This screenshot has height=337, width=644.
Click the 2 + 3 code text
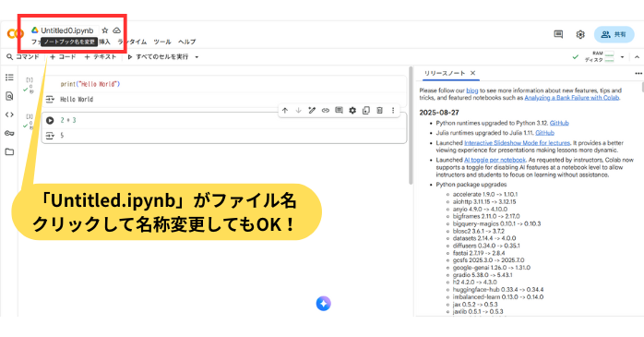(x=68, y=120)
